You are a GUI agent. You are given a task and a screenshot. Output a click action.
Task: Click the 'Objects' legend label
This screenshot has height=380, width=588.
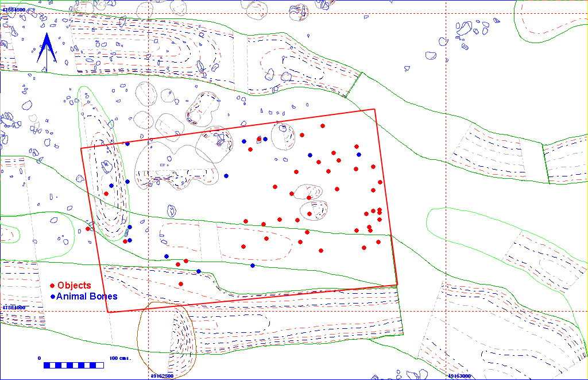[74, 286]
